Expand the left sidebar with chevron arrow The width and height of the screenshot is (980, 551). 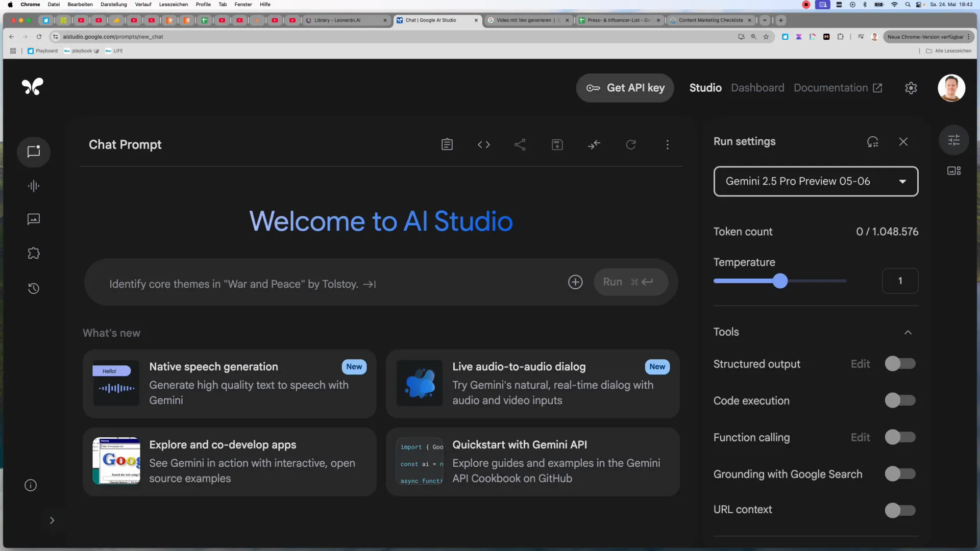[52, 520]
